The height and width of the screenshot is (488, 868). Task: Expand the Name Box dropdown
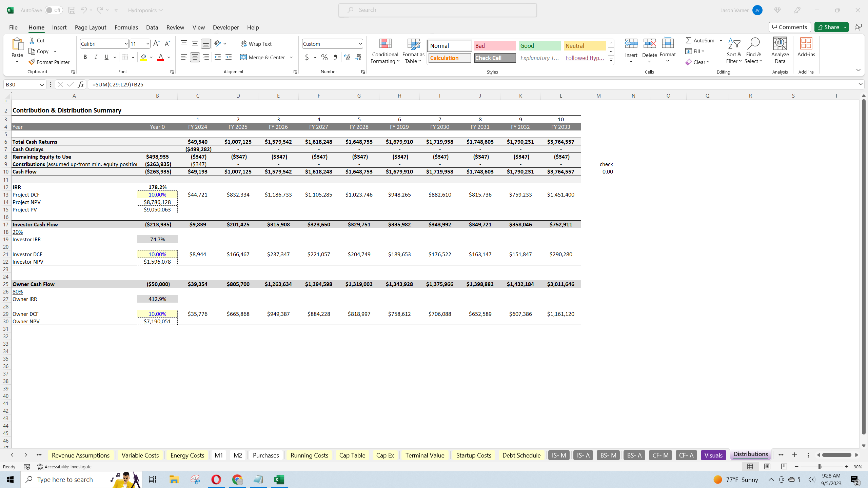pyautogui.click(x=42, y=84)
